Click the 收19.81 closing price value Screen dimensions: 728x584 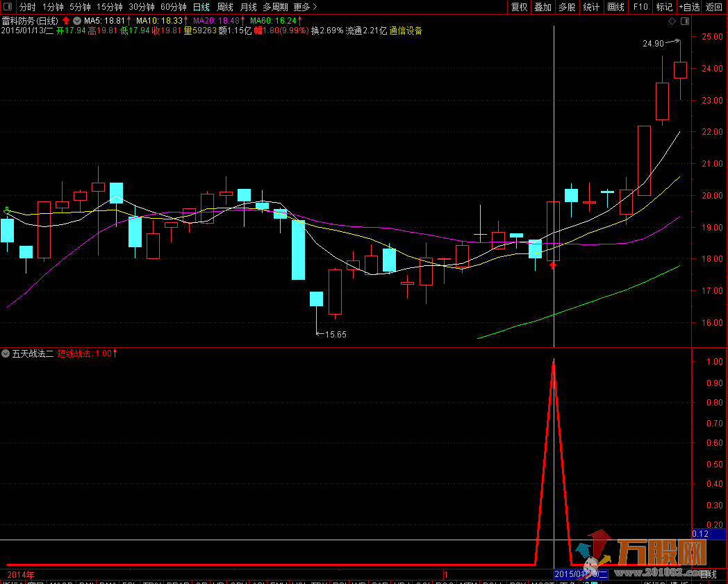[166, 31]
